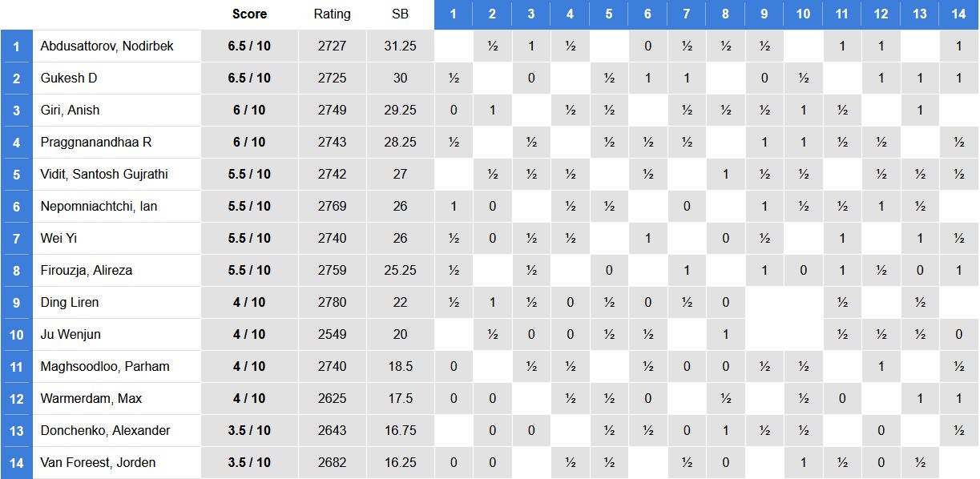Open Van Foreest, Jorden entry
This screenshot has height=479, width=980.
pyautogui.click(x=98, y=462)
